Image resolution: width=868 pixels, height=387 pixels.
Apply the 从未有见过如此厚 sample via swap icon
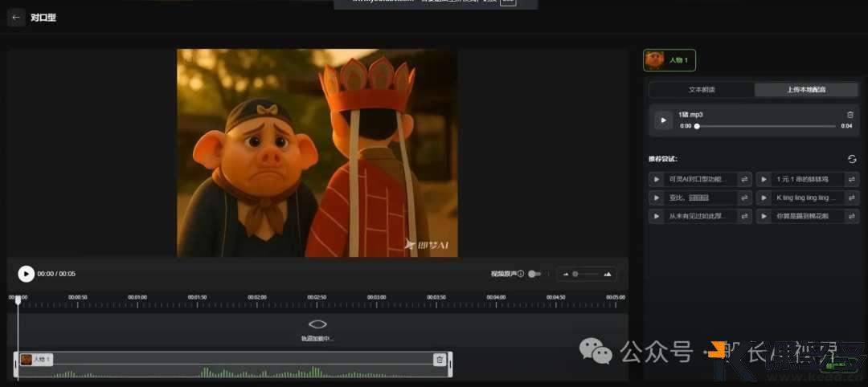pos(744,216)
